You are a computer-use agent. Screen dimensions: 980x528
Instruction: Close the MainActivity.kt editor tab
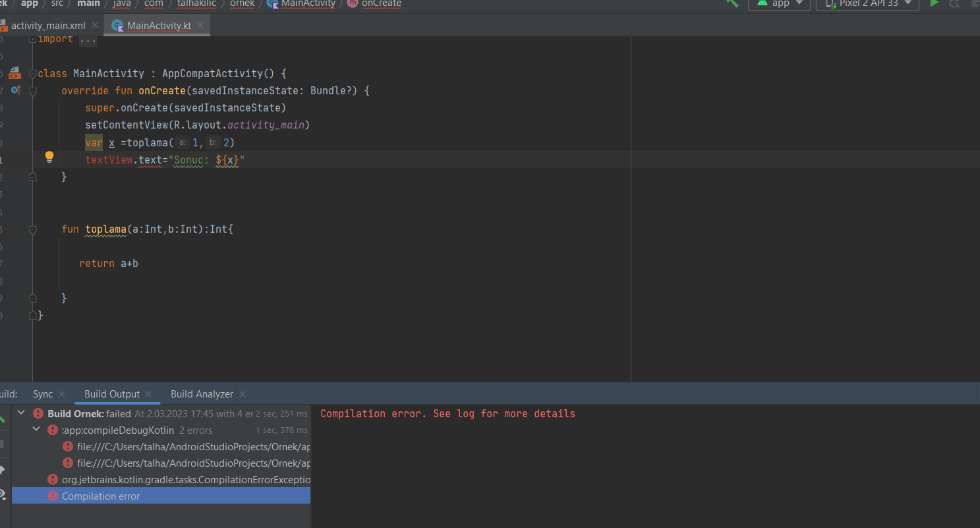click(200, 26)
